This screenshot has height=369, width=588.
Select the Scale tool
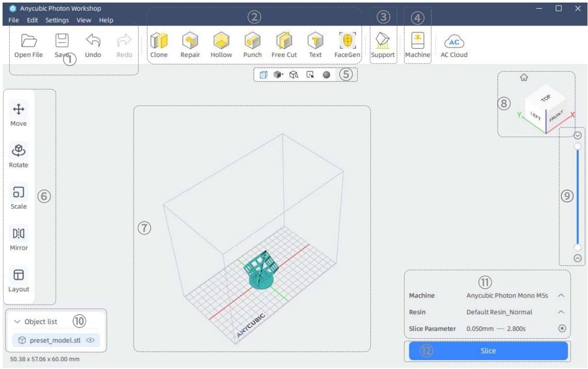point(18,197)
